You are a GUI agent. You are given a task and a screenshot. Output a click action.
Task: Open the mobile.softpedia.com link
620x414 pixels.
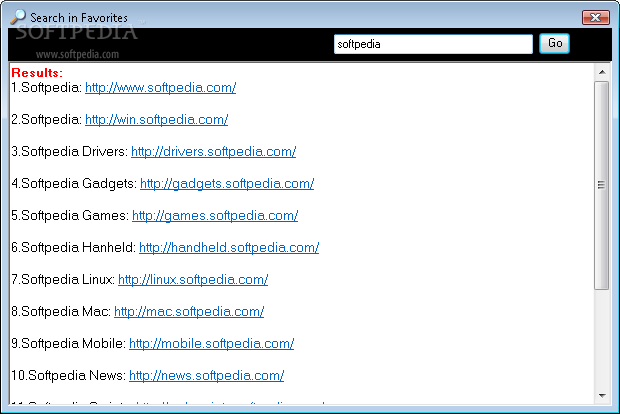tap(212, 344)
